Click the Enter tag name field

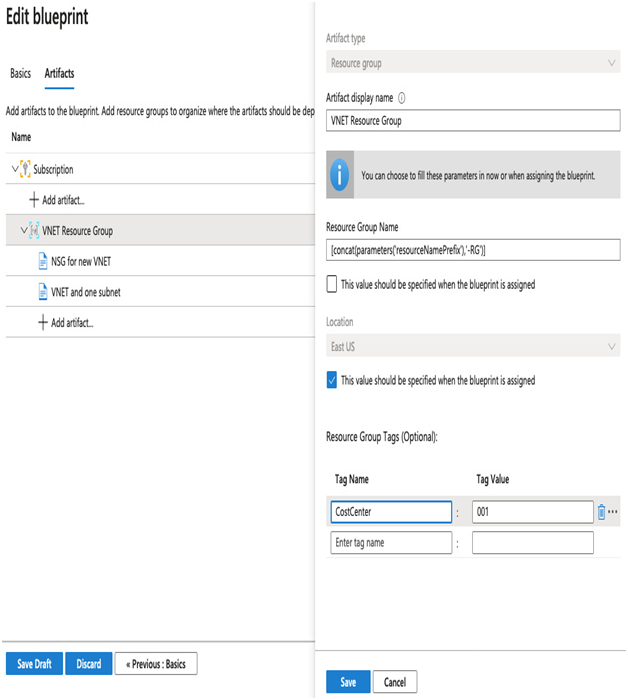pyautogui.click(x=391, y=542)
